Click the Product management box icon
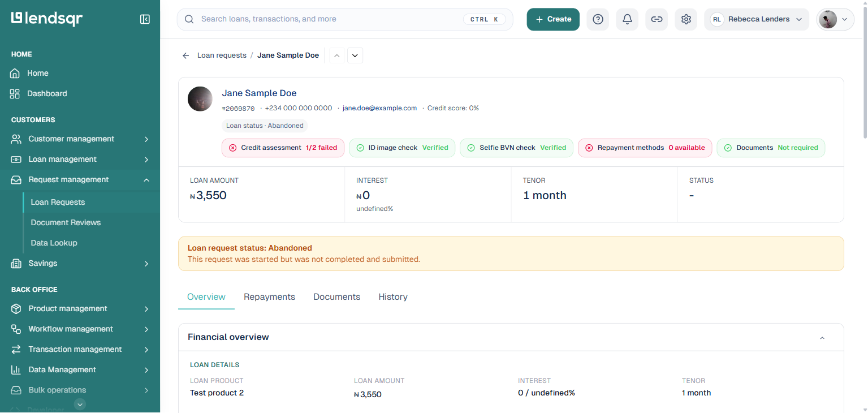The width and height of the screenshot is (868, 413). tap(16, 309)
